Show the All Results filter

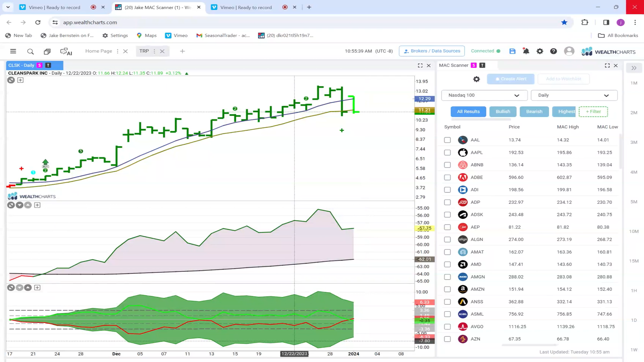[468, 112]
